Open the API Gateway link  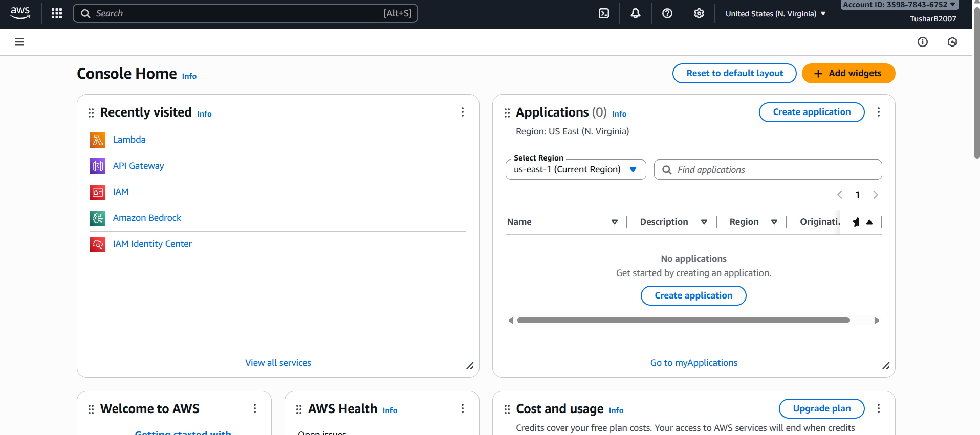coord(138,166)
